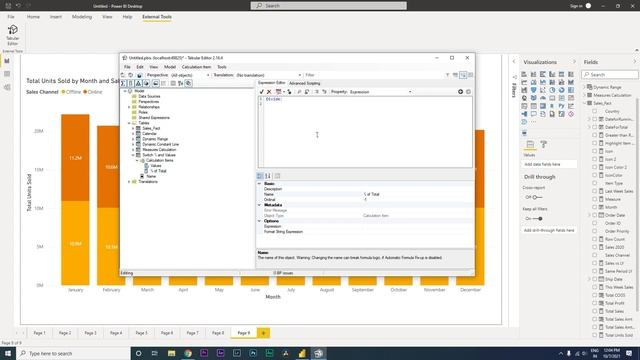
Task: Click the Add page plus button
Action: pos(263,333)
